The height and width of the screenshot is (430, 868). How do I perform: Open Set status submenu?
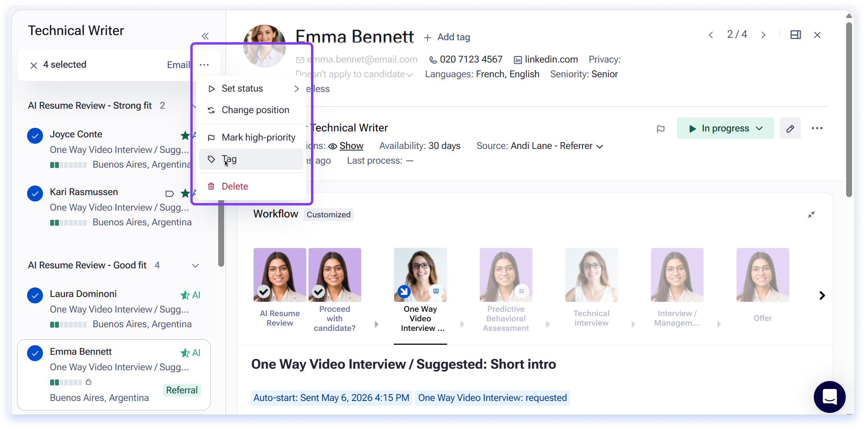pos(252,88)
